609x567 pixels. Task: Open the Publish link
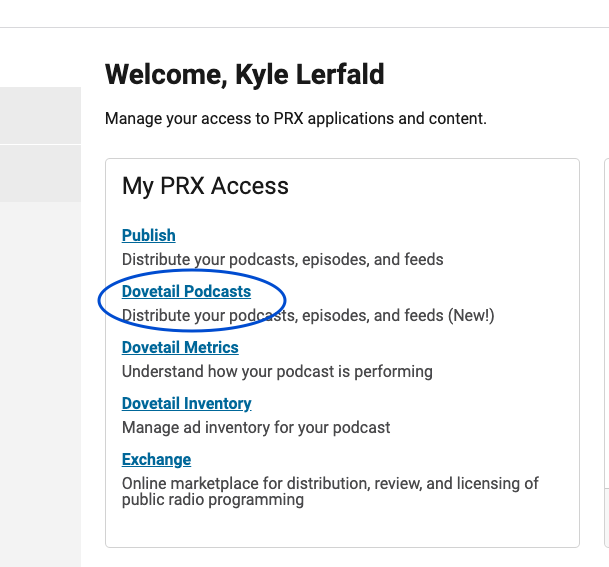coord(148,235)
